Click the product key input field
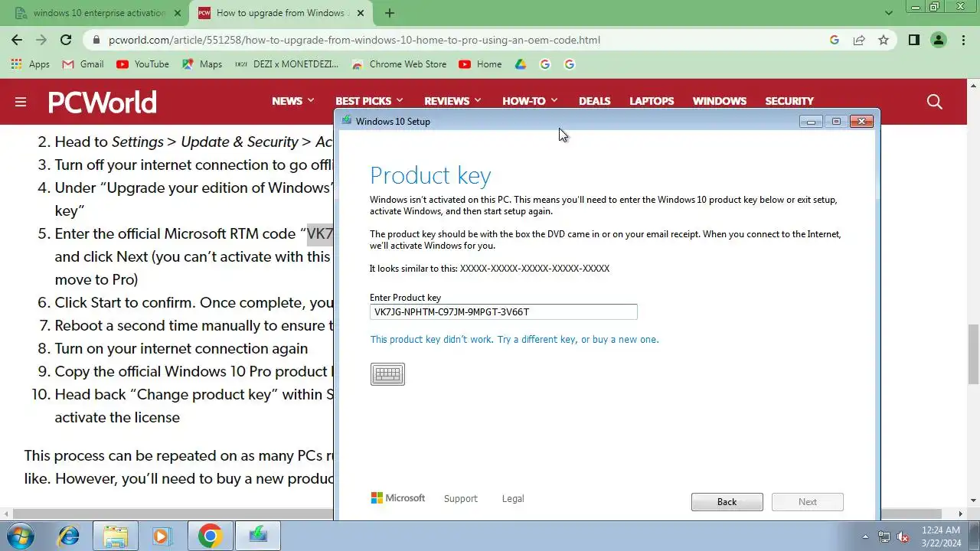The image size is (980, 551). 503,311
